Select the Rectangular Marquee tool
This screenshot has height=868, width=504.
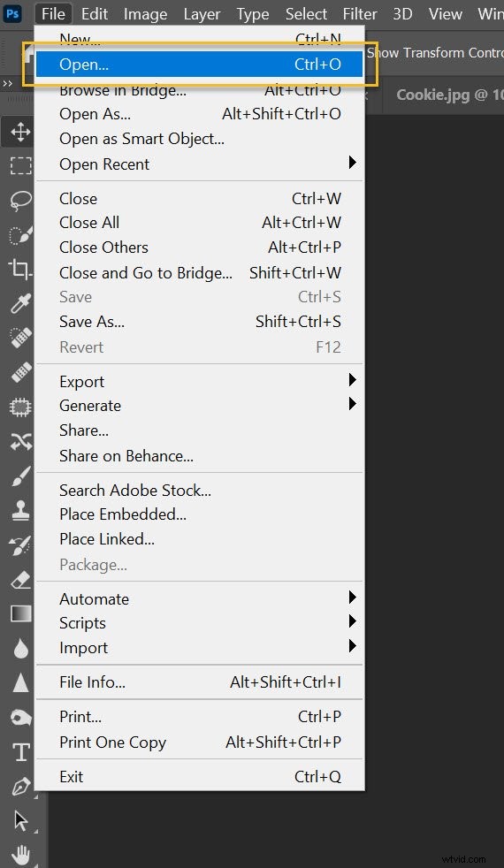(20, 165)
